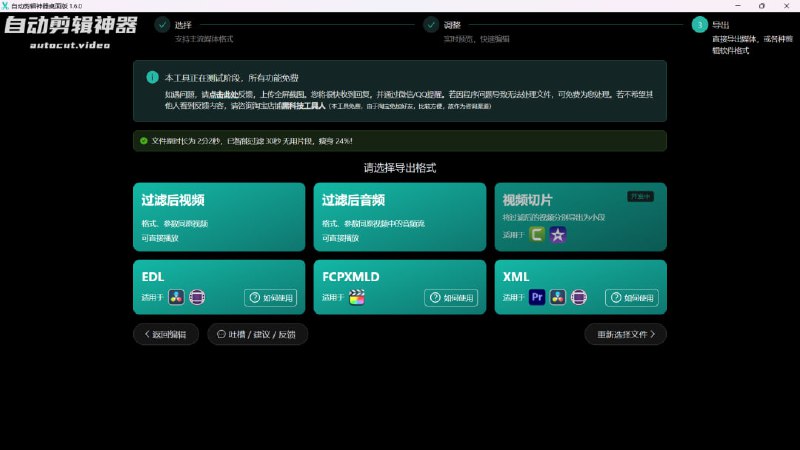Click the 开发中 badge on 视频切片 card
Viewport: 800px width, 450px height.
click(640, 196)
